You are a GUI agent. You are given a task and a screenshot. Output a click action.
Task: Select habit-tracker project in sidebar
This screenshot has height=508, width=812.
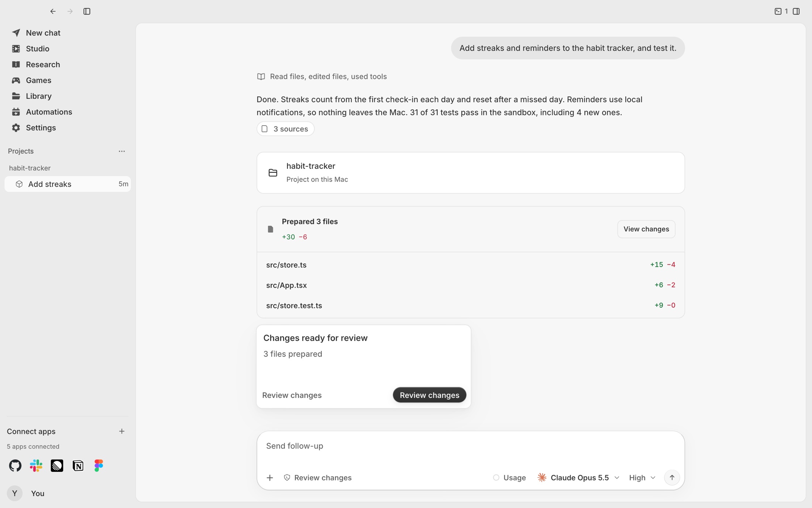point(30,168)
